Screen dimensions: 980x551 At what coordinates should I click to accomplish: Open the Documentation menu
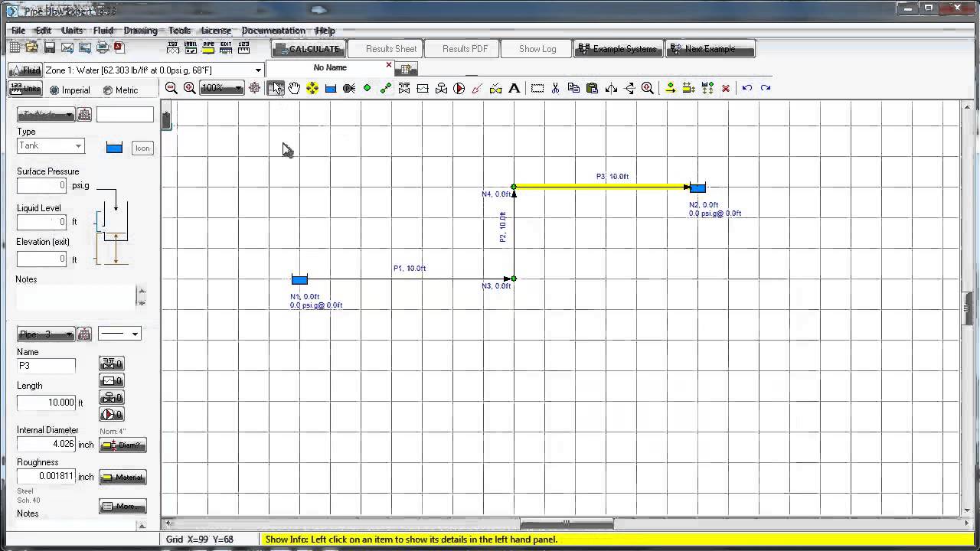(273, 31)
